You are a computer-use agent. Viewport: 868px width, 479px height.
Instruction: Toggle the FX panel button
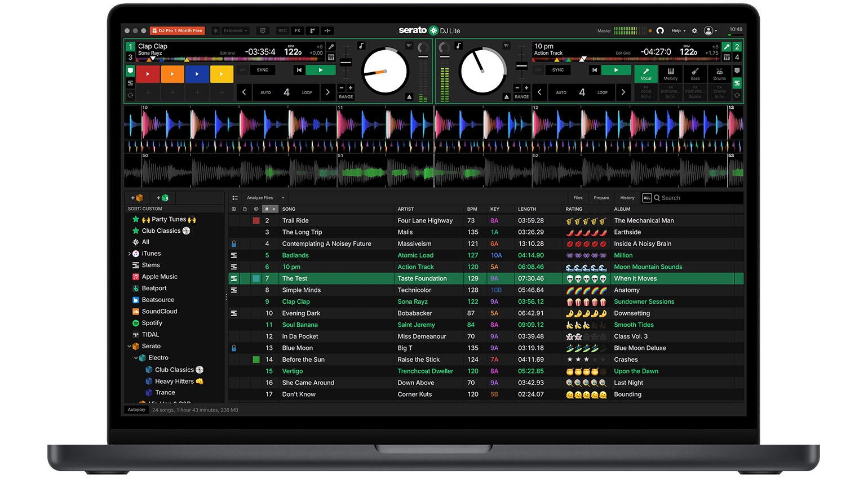pos(298,30)
